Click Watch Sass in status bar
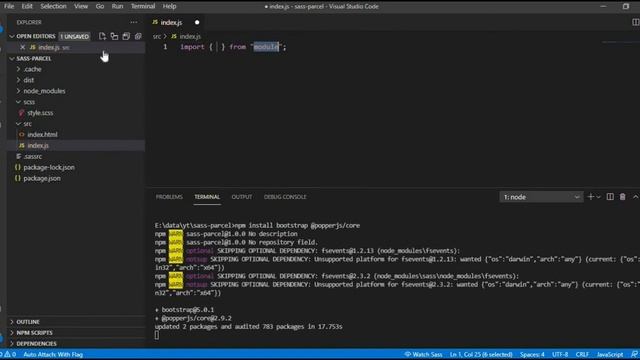The height and width of the screenshot is (360, 640). point(423,354)
